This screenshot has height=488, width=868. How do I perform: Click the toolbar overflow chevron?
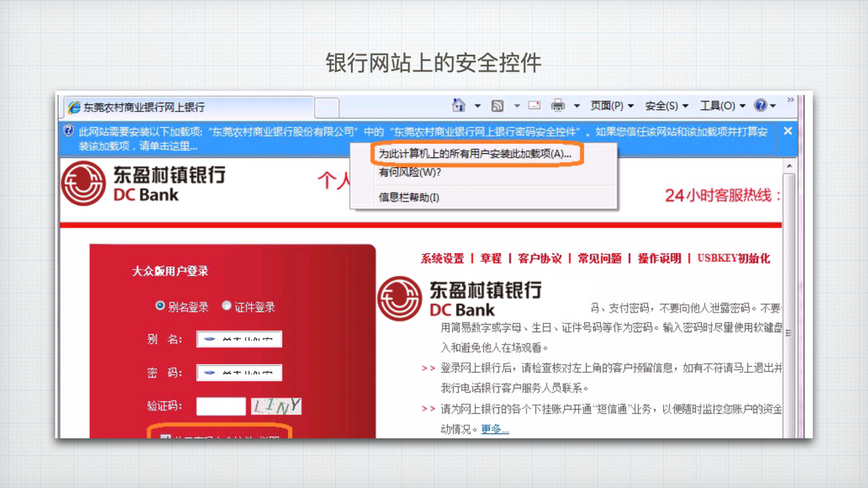pos(791,100)
